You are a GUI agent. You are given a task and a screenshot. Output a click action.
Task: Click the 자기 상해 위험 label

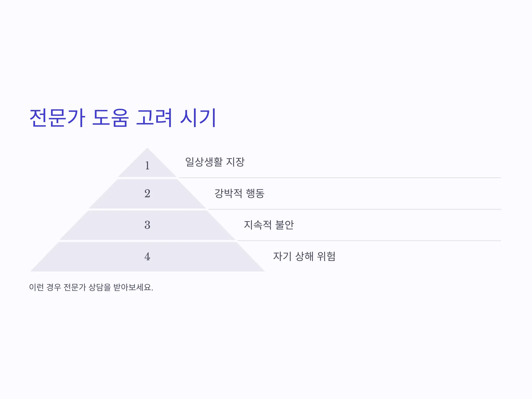(304, 256)
